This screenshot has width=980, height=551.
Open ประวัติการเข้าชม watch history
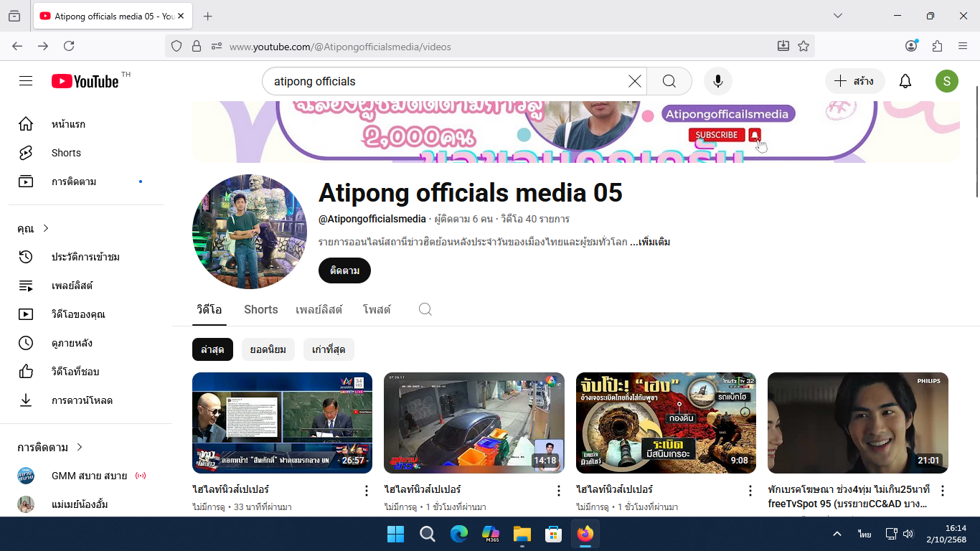pyautogui.click(x=86, y=257)
